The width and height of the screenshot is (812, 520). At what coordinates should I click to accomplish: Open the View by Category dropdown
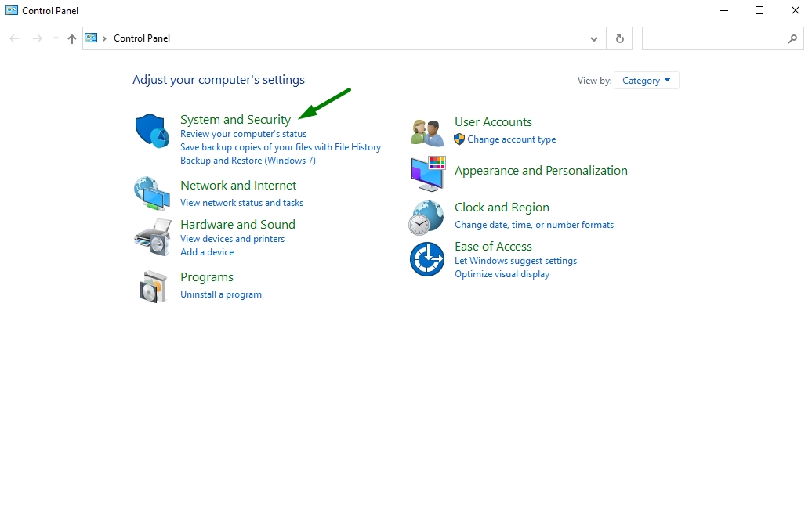(647, 80)
